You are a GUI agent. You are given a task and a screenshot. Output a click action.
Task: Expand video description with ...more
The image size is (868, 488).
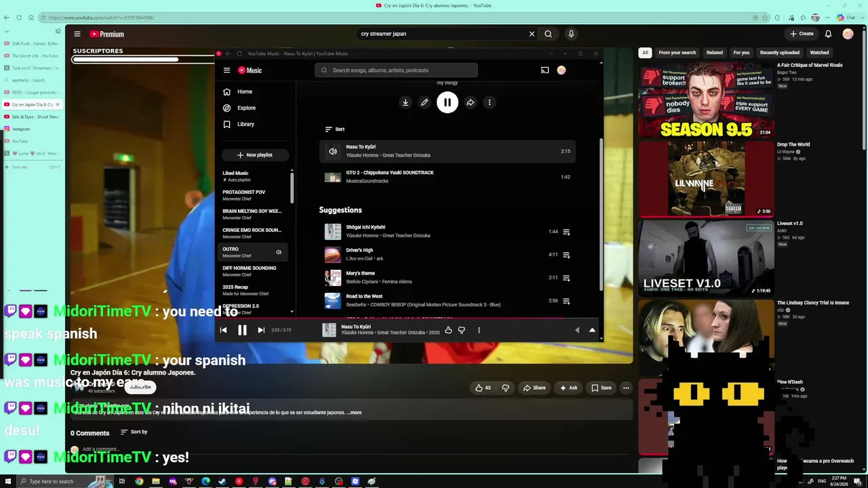tap(355, 412)
